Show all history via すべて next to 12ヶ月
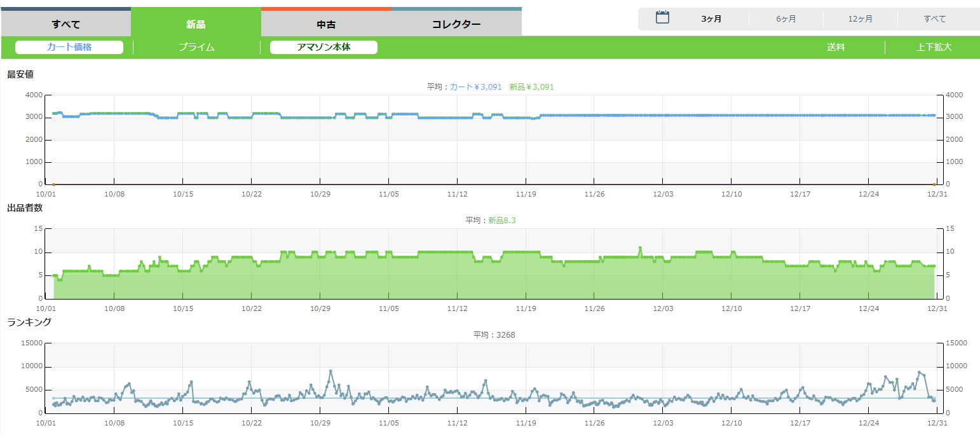The height and width of the screenshot is (435, 980). (x=934, y=19)
